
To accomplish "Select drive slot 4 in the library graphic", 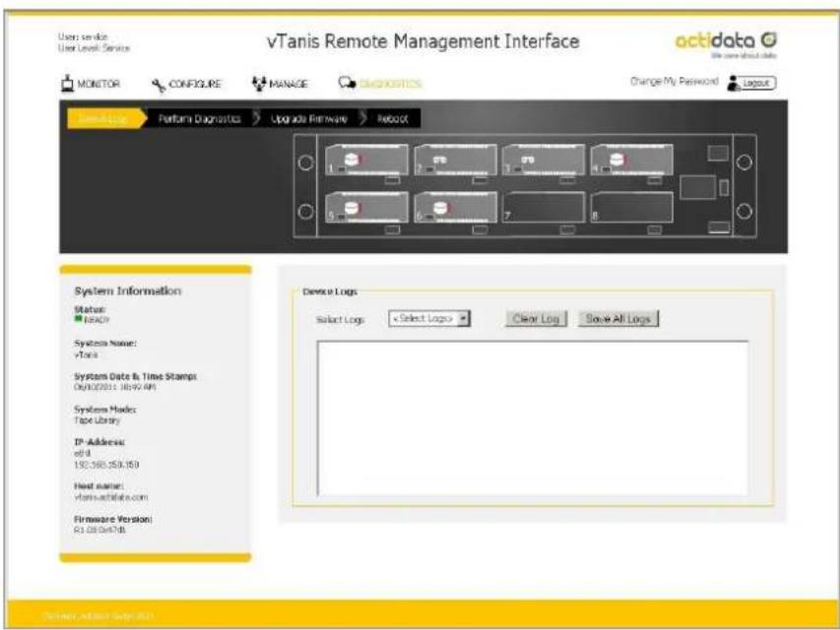I will click(x=631, y=159).
